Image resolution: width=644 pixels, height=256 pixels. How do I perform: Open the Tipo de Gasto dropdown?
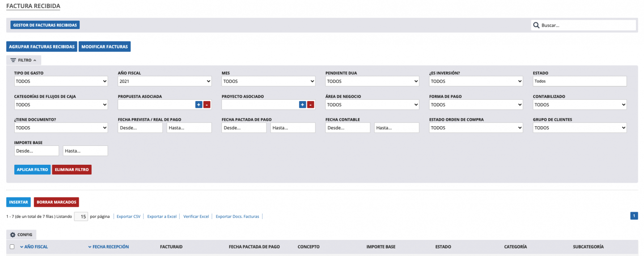[x=61, y=81]
